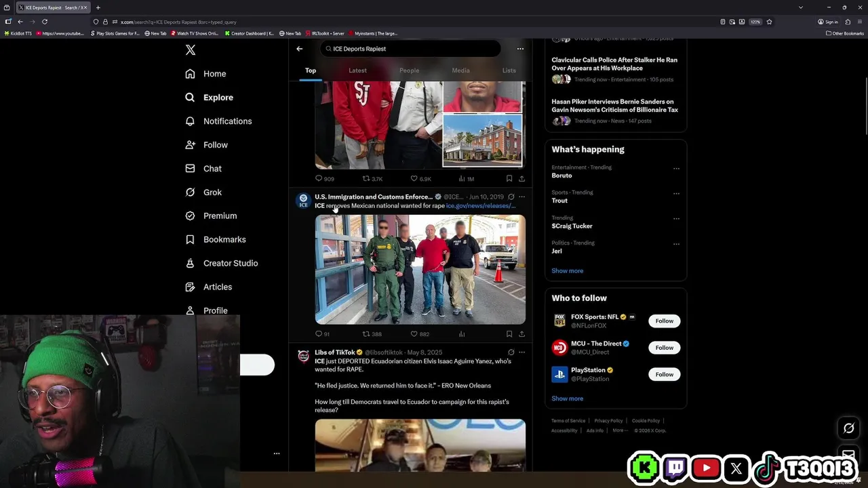Image resolution: width=868 pixels, height=488 pixels.
Task: Open the Grok icon on the ICE post
Action: click(511, 197)
